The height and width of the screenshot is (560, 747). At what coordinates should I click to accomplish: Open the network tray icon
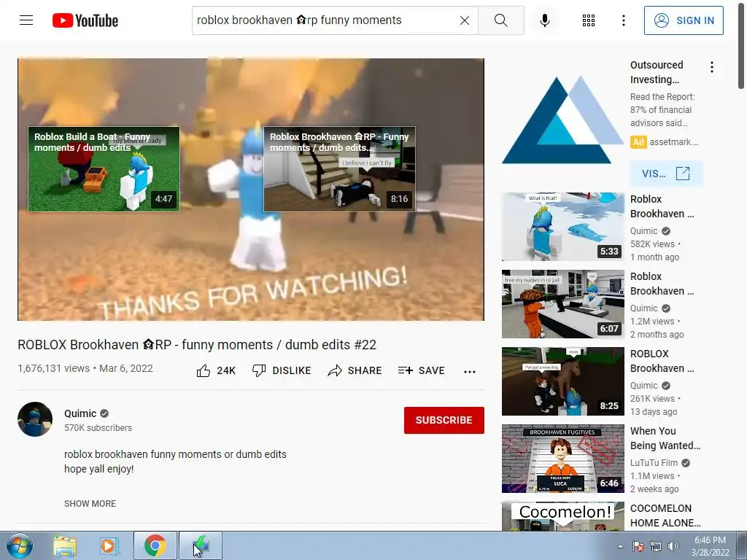pyautogui.click(x=656, y=546)
